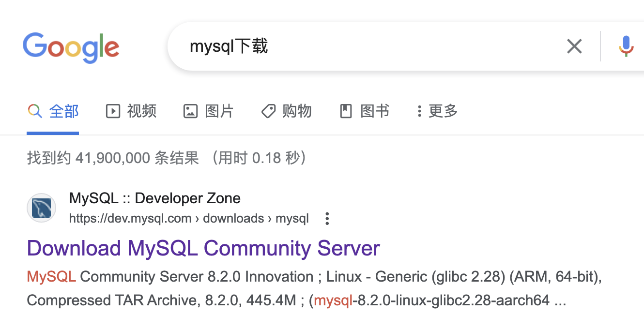Clear the search box with the X
This screenshot has height=330, width=644.
[574, 46]
